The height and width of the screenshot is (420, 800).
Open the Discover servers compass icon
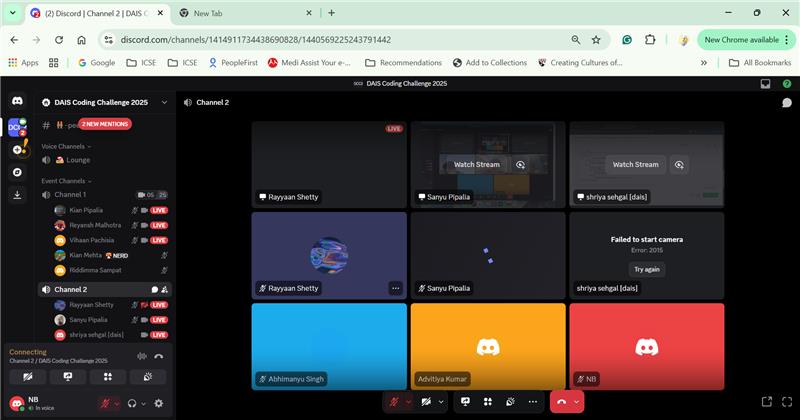click(17, 172)
